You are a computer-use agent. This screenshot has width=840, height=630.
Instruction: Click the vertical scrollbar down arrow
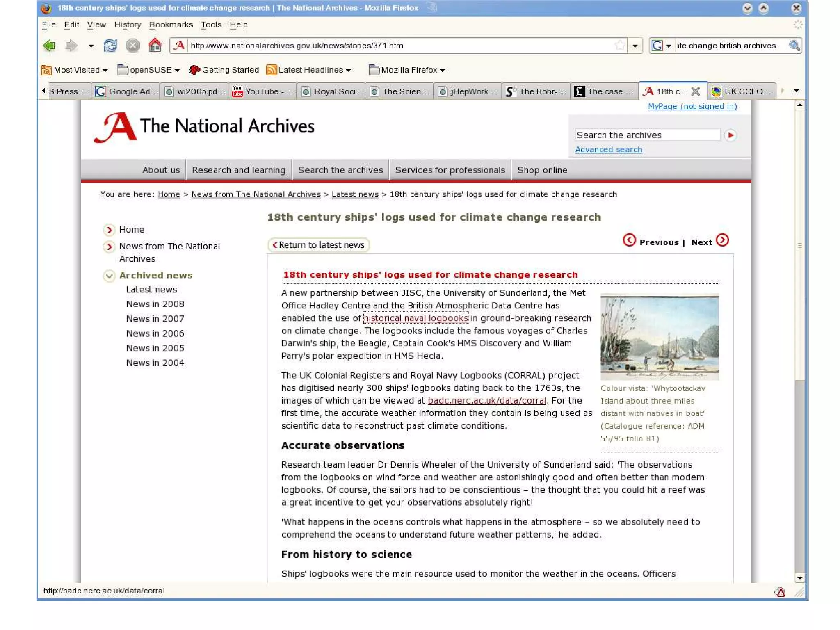(x=799, y=578)
